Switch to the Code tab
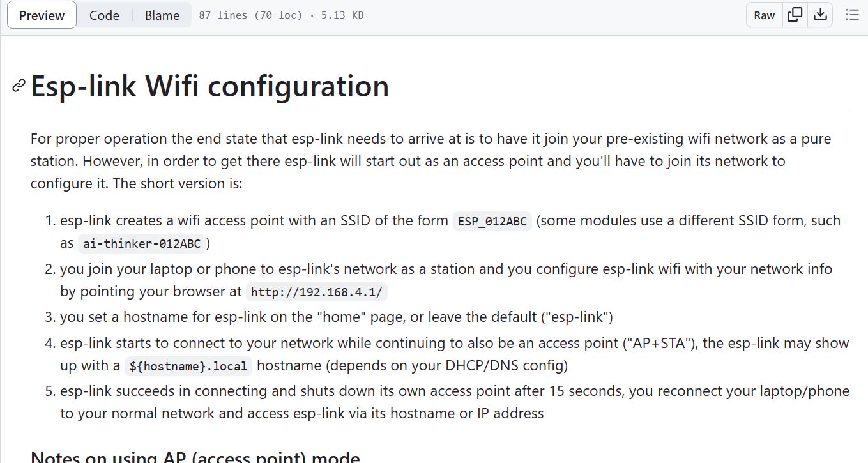The width and height of the screenshot is (868, 463). 104,15
